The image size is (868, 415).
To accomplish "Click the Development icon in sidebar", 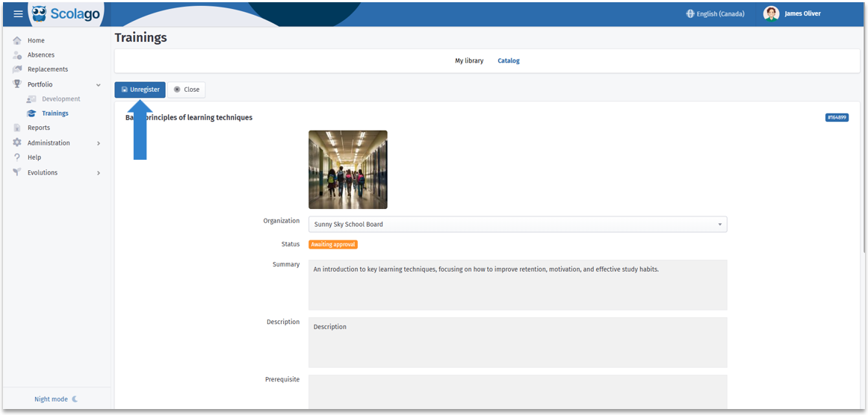I will click(31, 99).
